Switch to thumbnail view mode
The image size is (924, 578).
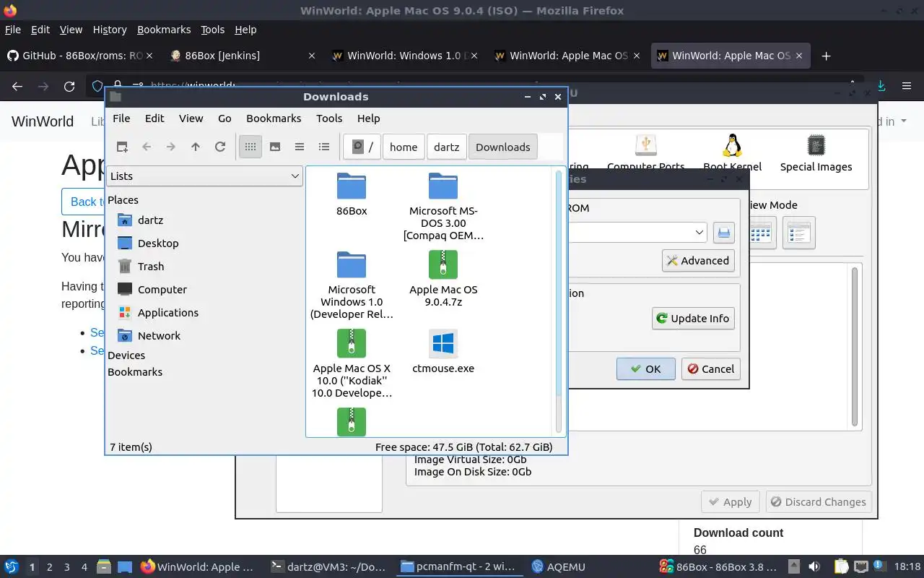(275, 147)
